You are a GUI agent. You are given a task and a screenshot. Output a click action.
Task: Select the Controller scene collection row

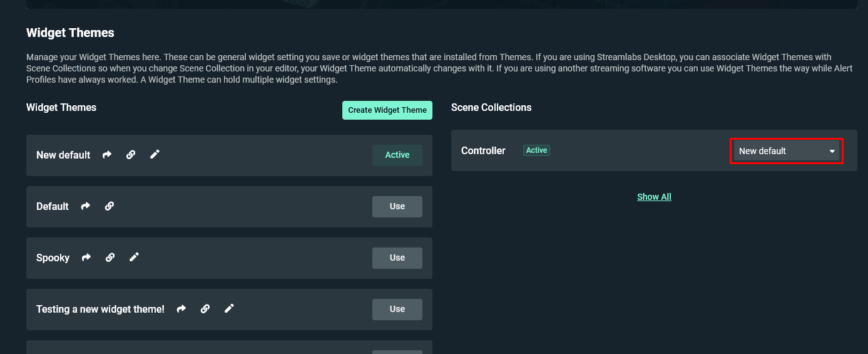click(654, 150)
